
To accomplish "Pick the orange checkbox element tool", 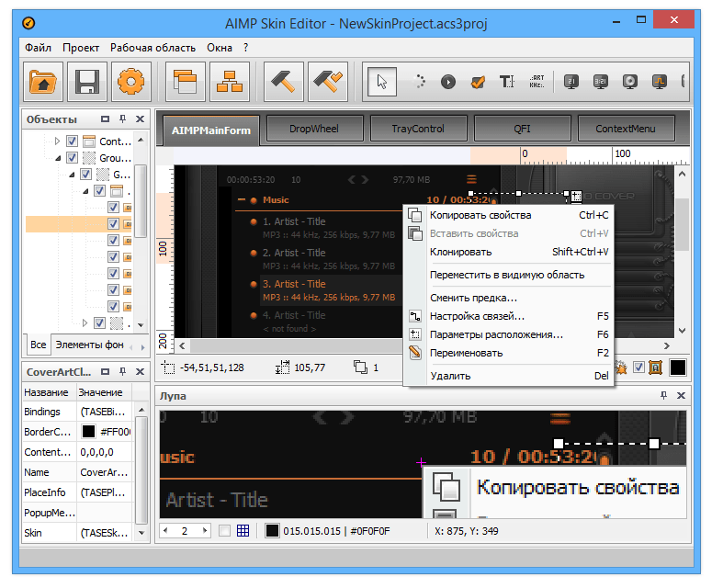I will pyautogui.click(x=478, y=82).
